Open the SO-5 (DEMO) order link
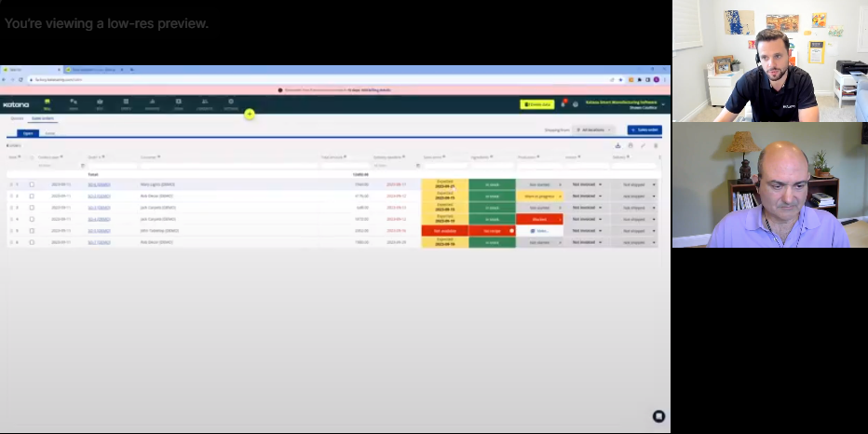 point(99,231)
